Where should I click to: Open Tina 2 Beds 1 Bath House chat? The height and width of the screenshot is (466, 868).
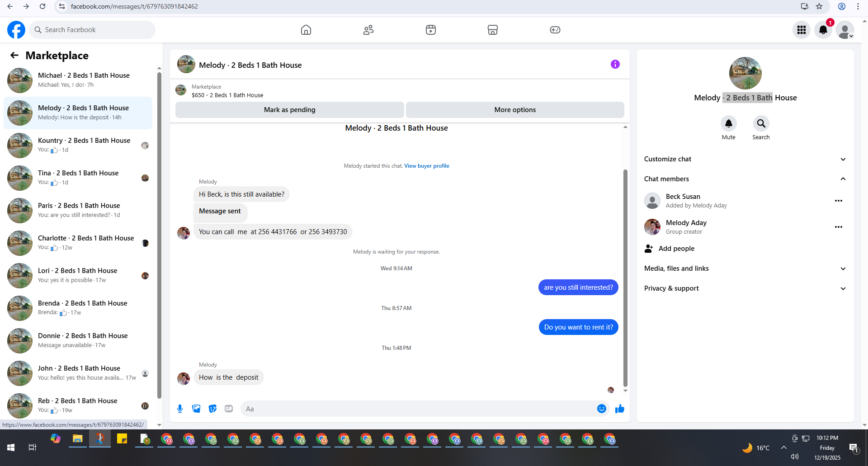[78, 178]
